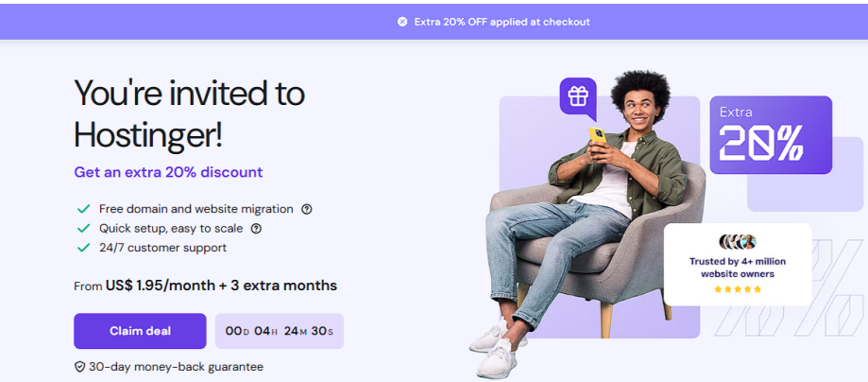868x382 pixels.
Task: Click the customer avatars group
Action: [x=738, y=242]
